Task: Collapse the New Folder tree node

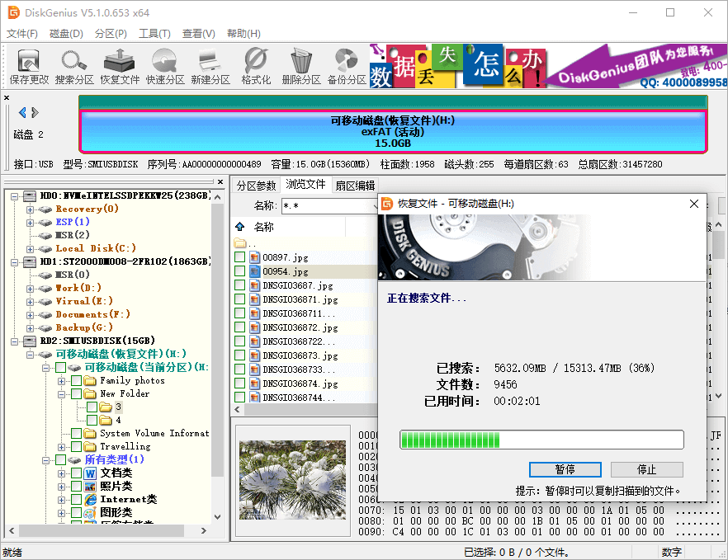Action: pos(61,394)
